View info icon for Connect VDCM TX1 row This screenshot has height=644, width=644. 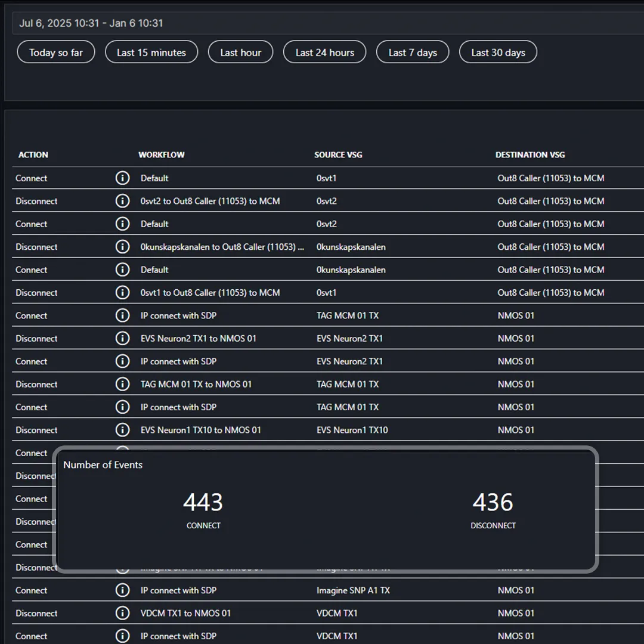point(122,636)
